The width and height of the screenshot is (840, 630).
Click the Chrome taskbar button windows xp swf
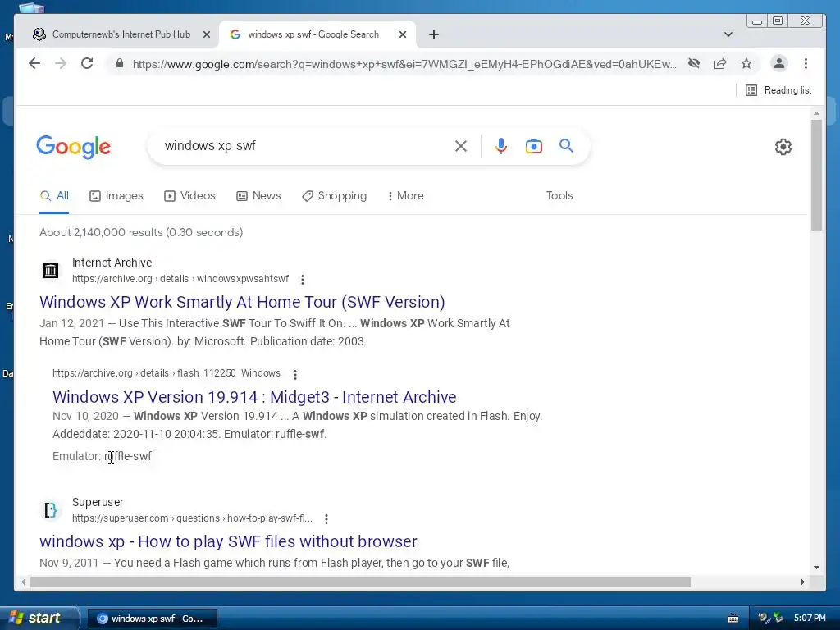tap(152, 619)
